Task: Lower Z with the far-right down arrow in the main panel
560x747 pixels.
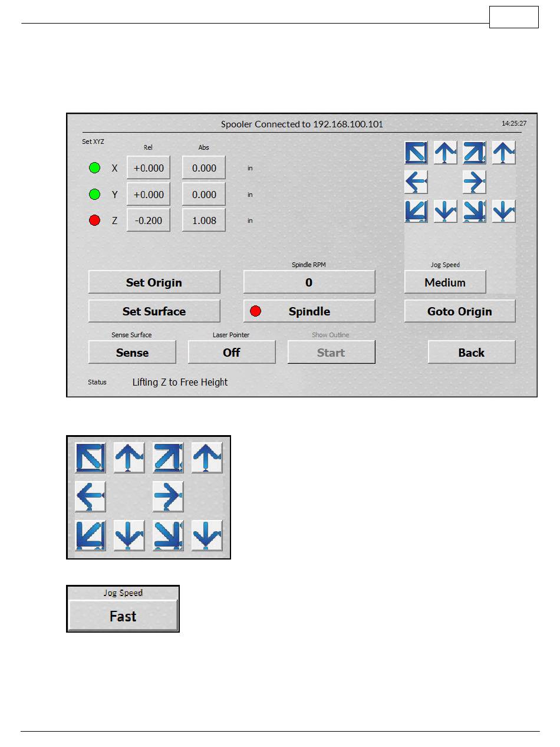Action: 504,211
